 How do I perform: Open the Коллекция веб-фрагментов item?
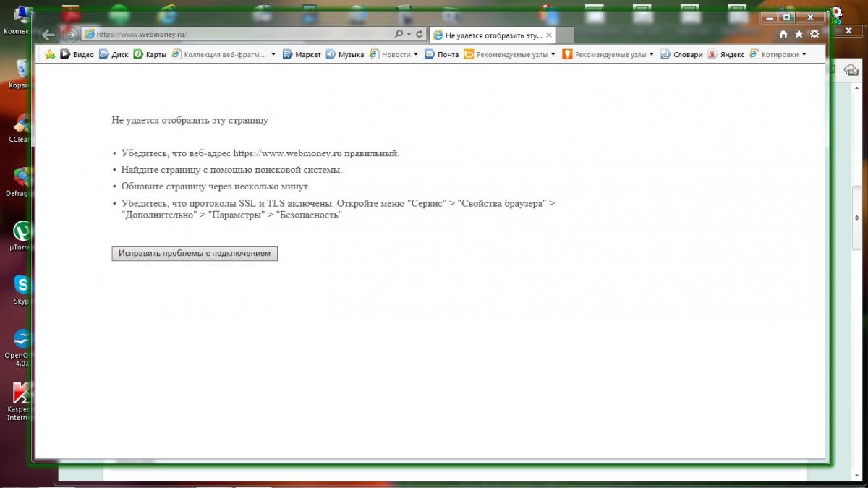219,54
